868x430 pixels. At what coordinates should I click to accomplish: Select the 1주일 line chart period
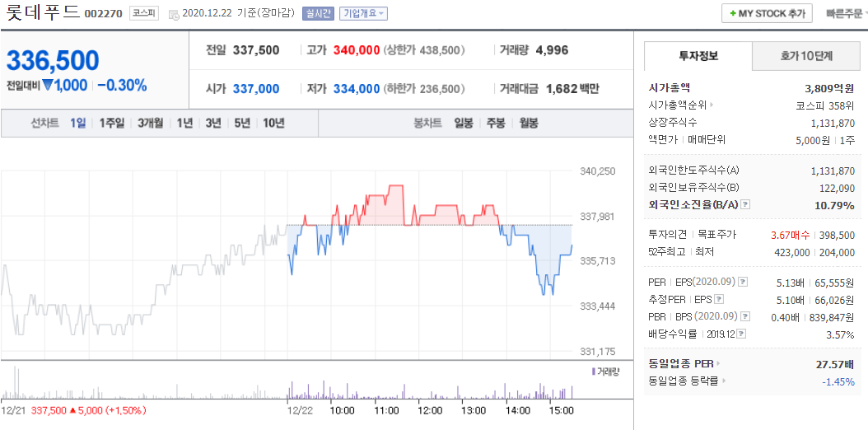pos(112,123)
